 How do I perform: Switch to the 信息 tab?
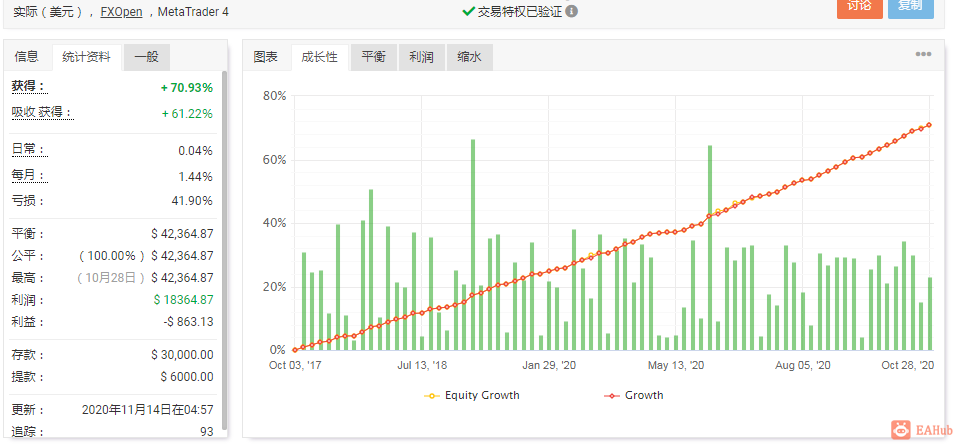click(x=26, y=57)
